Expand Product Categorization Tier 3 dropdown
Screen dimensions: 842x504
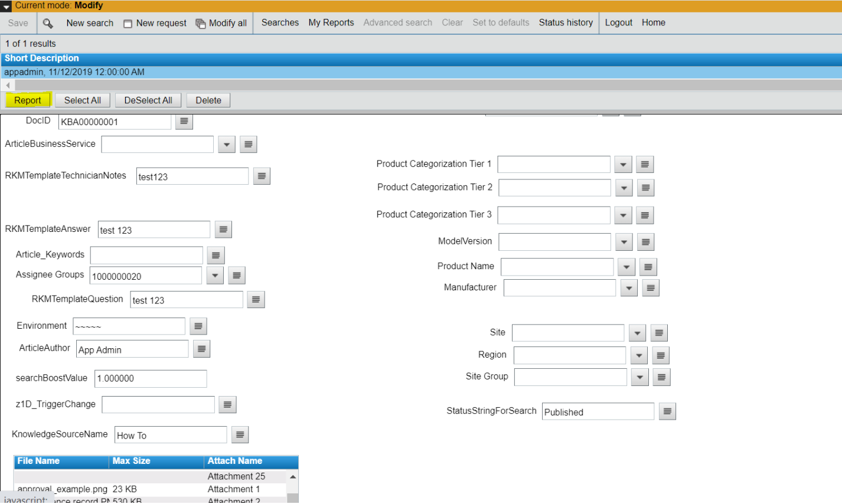pyautogui.click(x=623, y=215)
